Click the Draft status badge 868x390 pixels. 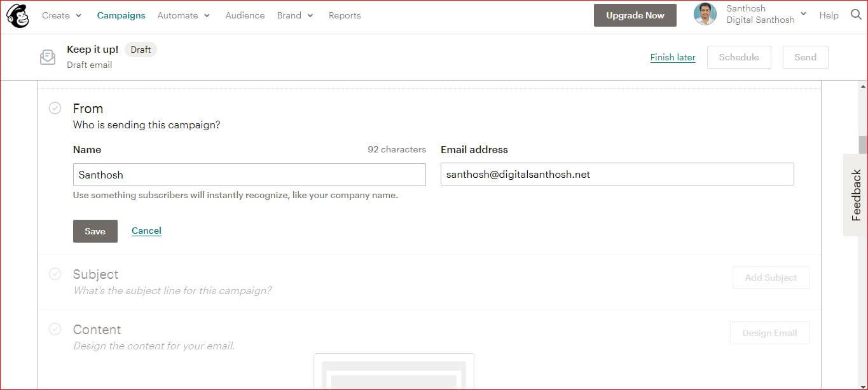(x=141, y=50)
